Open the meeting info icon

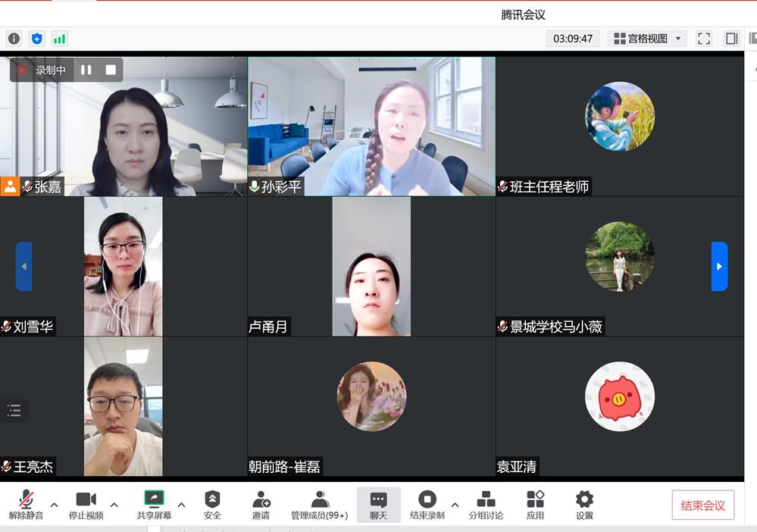coord(14,39)
